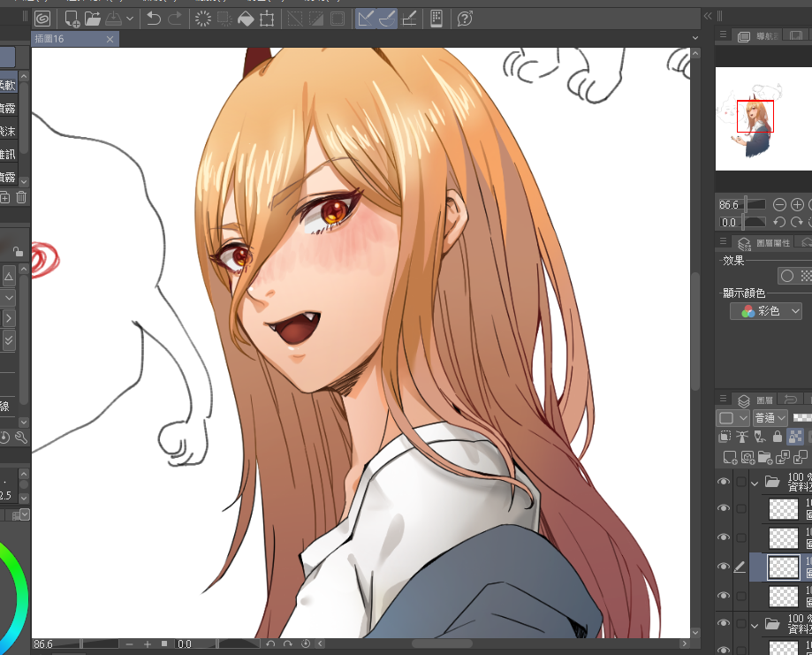
Task: Click the Clear (delete) command icon
Action: (x=203, y=19)
